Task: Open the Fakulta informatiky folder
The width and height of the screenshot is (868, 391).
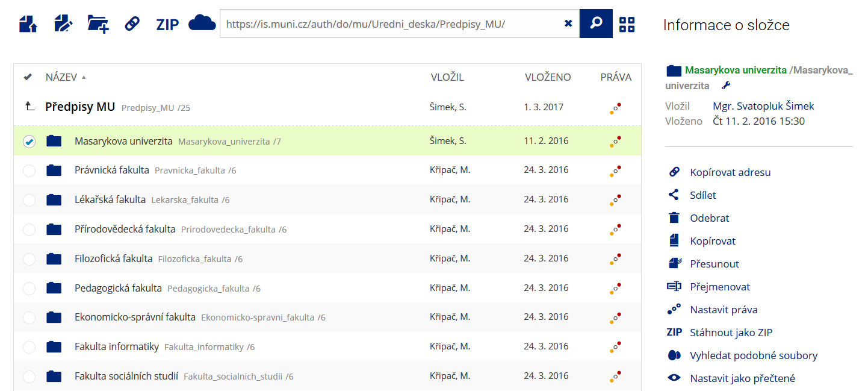Action: [117, 346]
